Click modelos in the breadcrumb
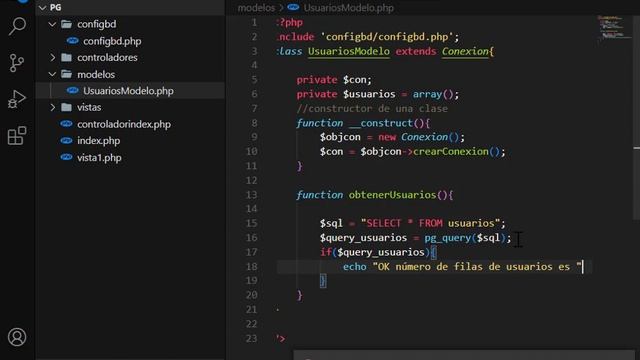This screenshot has width=640, height=360. (x=256, y=8)
